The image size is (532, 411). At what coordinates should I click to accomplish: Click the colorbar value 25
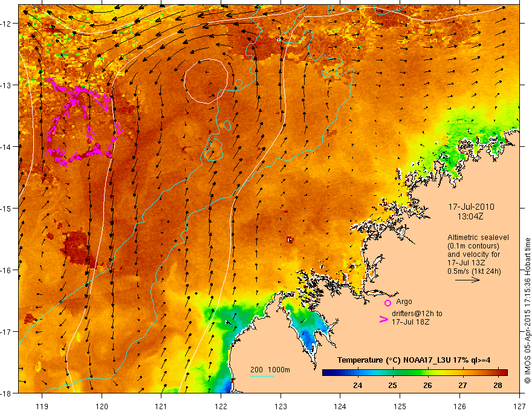click(392, 386)
